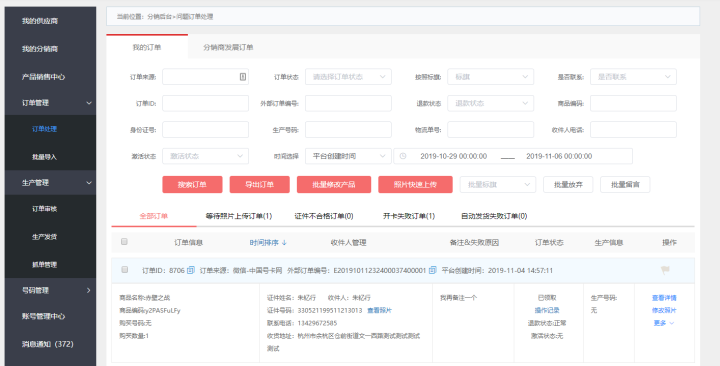720x366 pixels.
Task: Click the 批量放弃 button
Action: (568, 185)
